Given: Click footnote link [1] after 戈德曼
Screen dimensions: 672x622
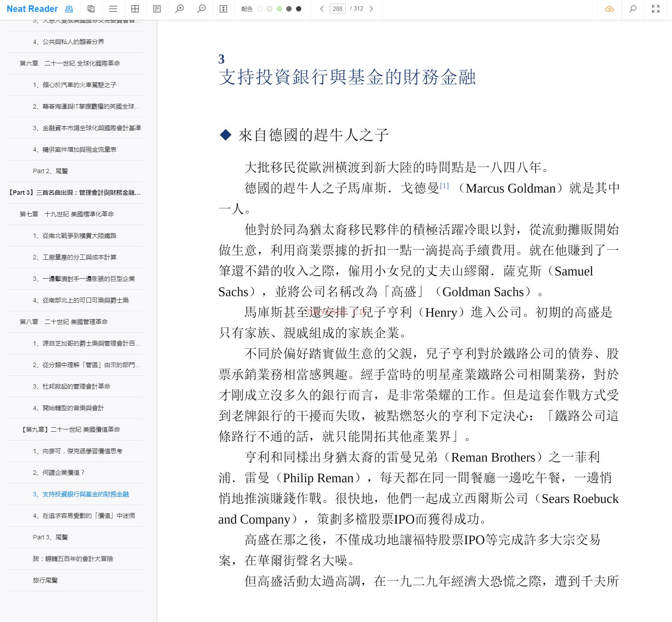Looking at the screenshot, I should click(x=444, y=186).
